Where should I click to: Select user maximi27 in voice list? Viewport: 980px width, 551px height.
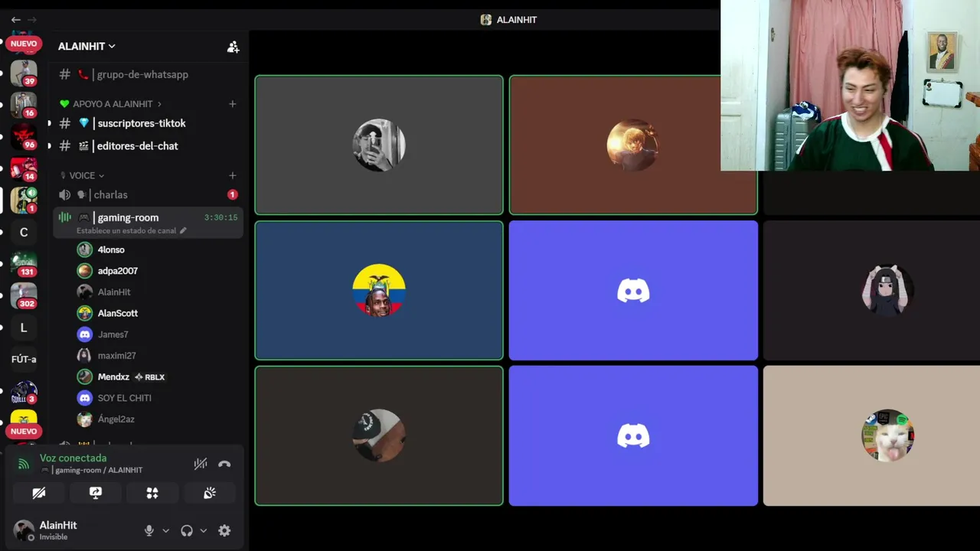point(116,355)
